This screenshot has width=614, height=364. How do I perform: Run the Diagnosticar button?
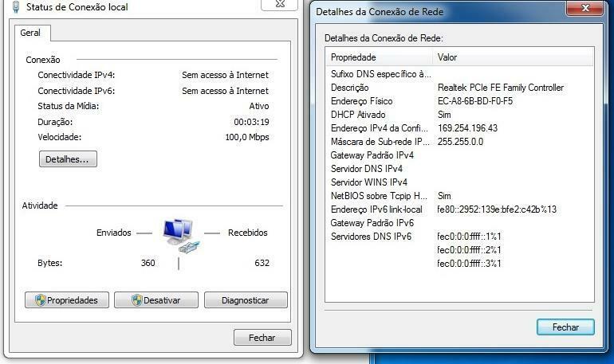click(x=246, y=300)
